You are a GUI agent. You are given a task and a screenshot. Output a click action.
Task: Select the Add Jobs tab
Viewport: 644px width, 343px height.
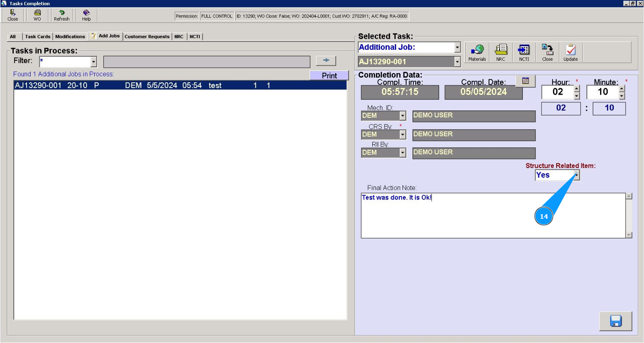105,36
